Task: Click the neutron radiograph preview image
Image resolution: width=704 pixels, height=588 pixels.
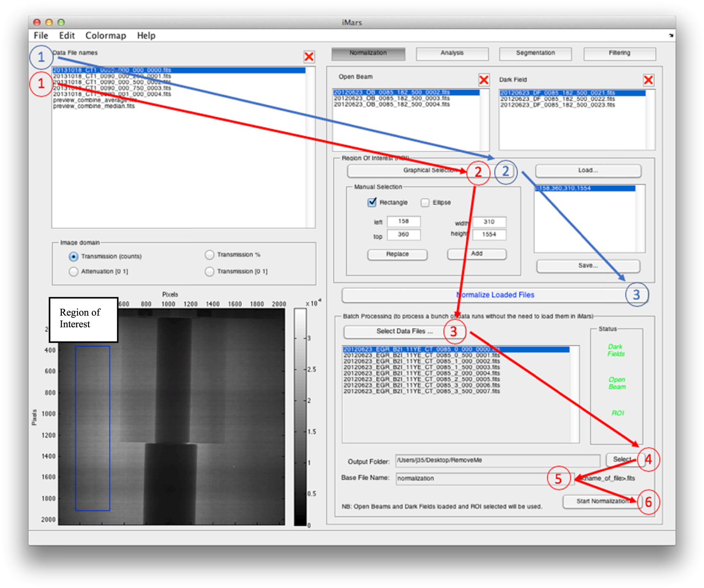Action: point(171,417)
